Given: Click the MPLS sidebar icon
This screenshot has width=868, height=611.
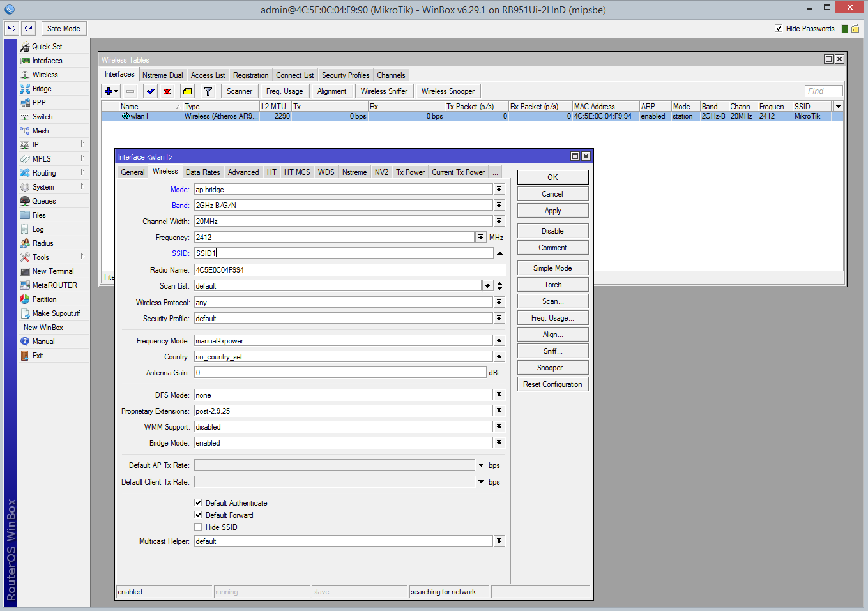Looking at the screenshot, I should [25, 159].
